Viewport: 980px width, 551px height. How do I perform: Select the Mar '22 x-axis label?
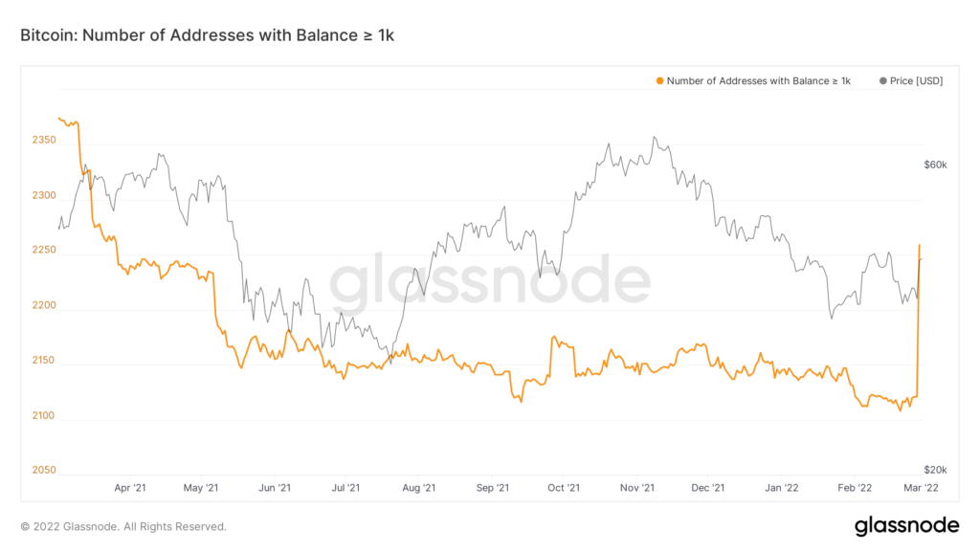922,488
